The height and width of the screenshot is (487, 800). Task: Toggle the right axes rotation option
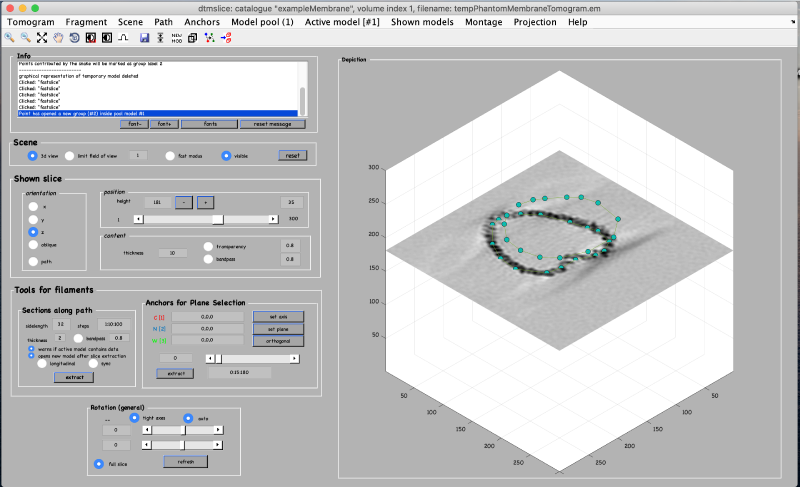(x=134, y=418)
